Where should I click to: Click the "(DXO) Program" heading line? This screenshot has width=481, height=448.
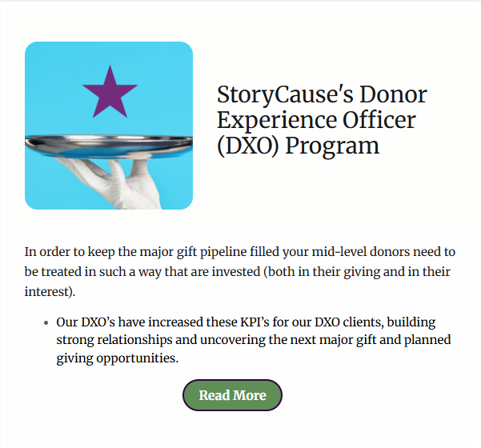pos(298,146)
